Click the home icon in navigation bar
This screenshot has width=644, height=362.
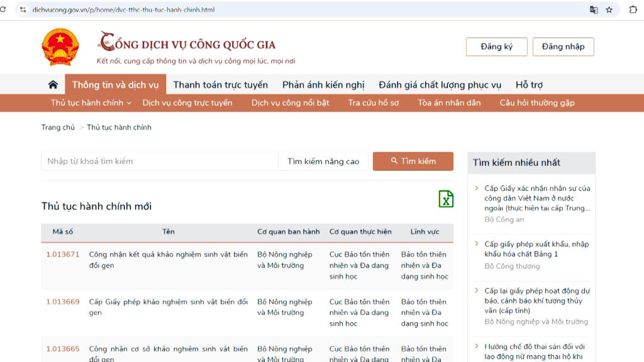point(53,85)
